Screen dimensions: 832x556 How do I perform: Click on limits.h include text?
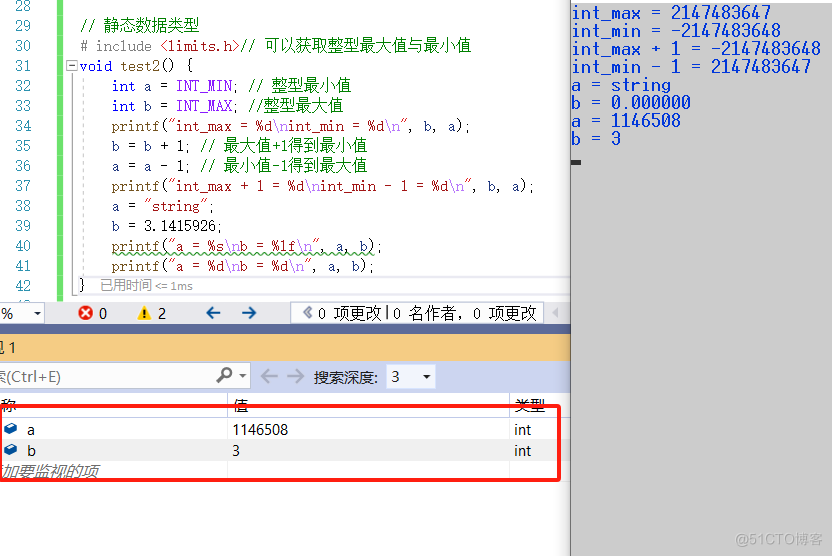200,46
